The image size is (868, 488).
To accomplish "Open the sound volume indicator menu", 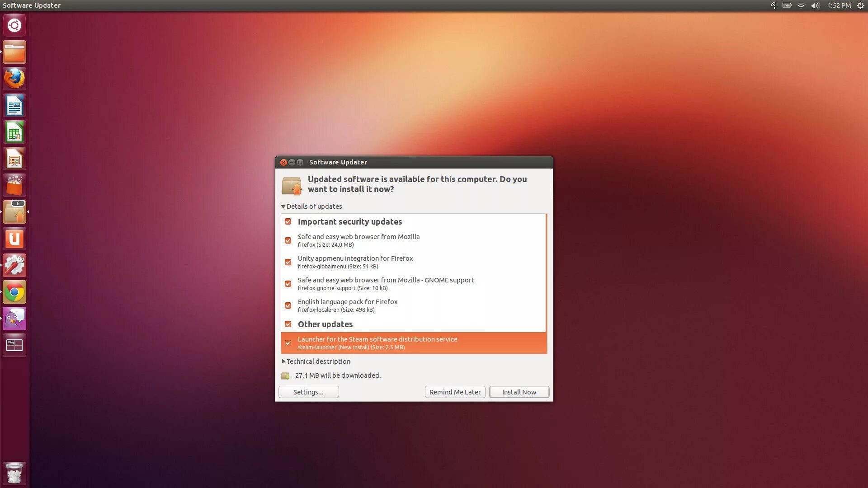I will point(815,5).
